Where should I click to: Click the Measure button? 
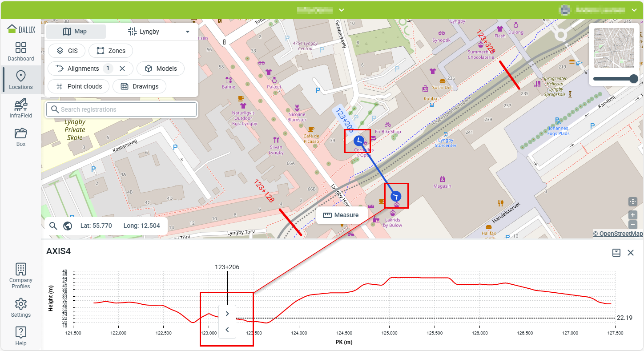point(342,215)
